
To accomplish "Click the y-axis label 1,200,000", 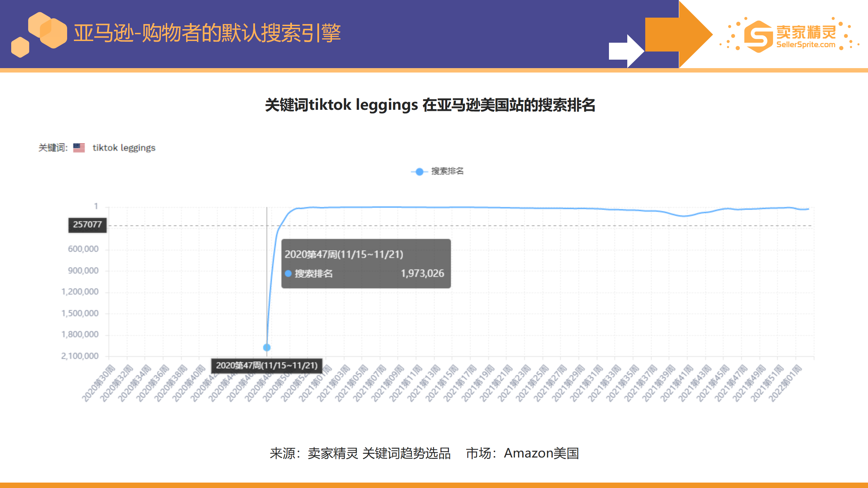I will point(80,292).
